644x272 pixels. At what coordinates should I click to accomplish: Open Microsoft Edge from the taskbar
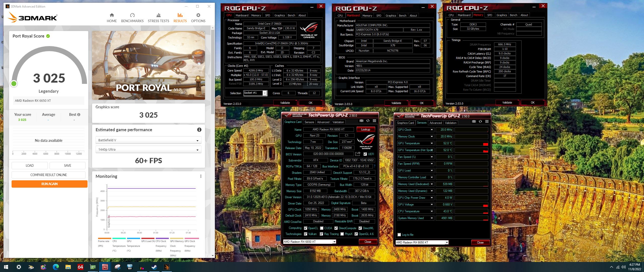[x=56, y=267]
